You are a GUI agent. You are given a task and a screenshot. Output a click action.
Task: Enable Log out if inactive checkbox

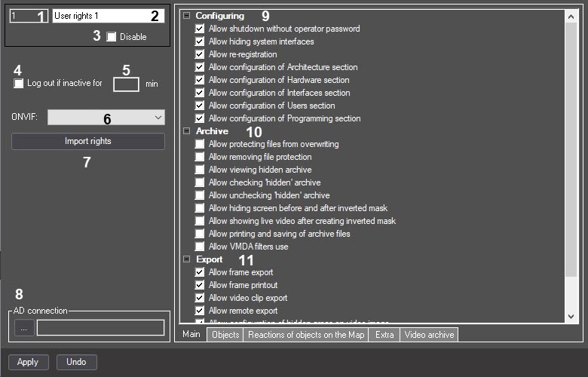[x=18, y=83]
